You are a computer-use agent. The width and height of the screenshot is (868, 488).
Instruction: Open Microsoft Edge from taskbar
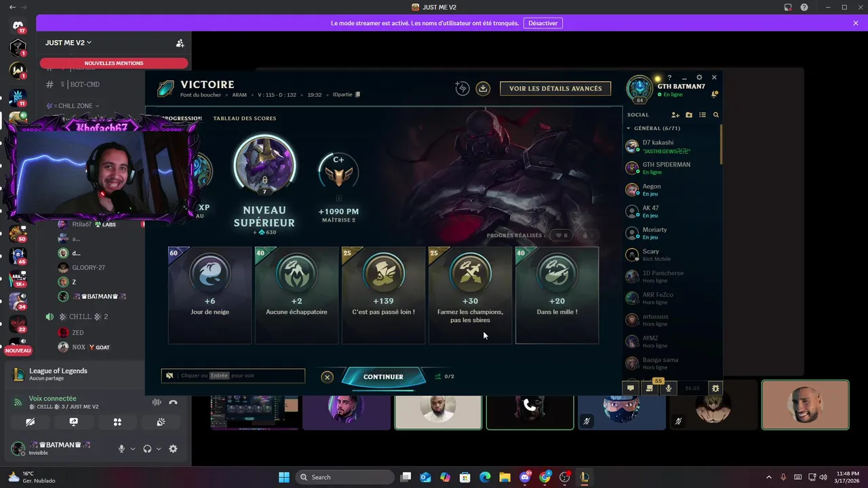pos(485,477)
